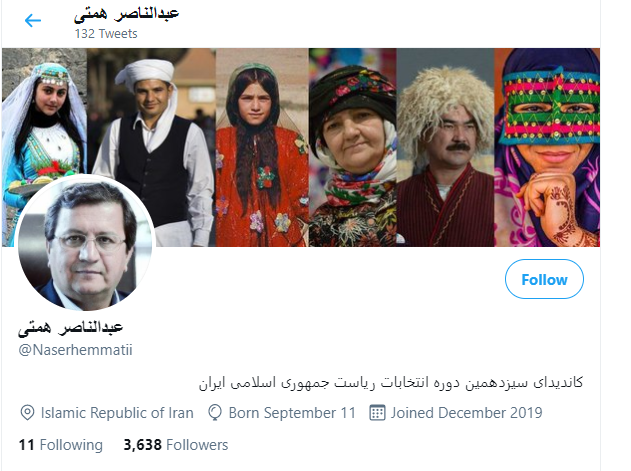The width and height of the screenshot is (631, 471).
Task: Click the profile display name below avatar
Action: click(x=72, y=328)
